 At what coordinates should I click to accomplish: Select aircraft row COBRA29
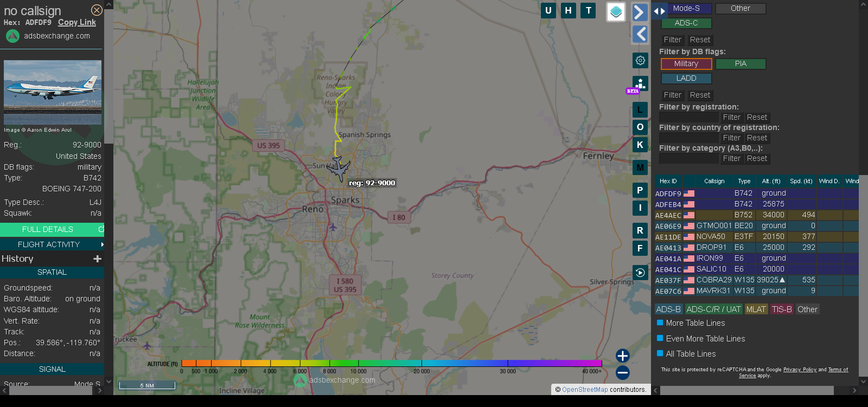click(x=756, y=280)
